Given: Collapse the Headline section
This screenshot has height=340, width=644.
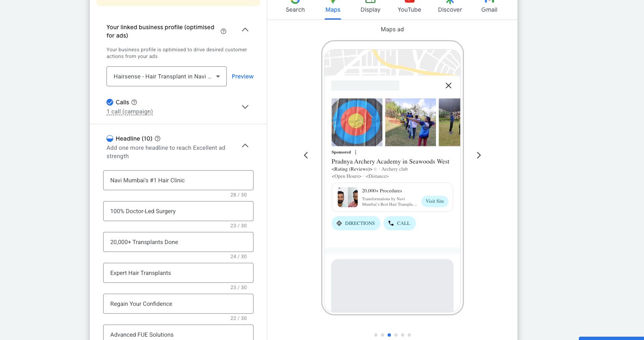Looking at the screenshot, I should pos(245,146).
